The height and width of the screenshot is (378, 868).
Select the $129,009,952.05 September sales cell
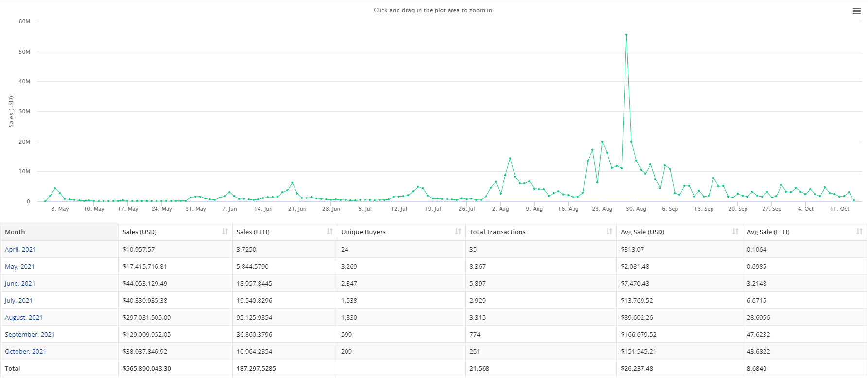point(175,334)
